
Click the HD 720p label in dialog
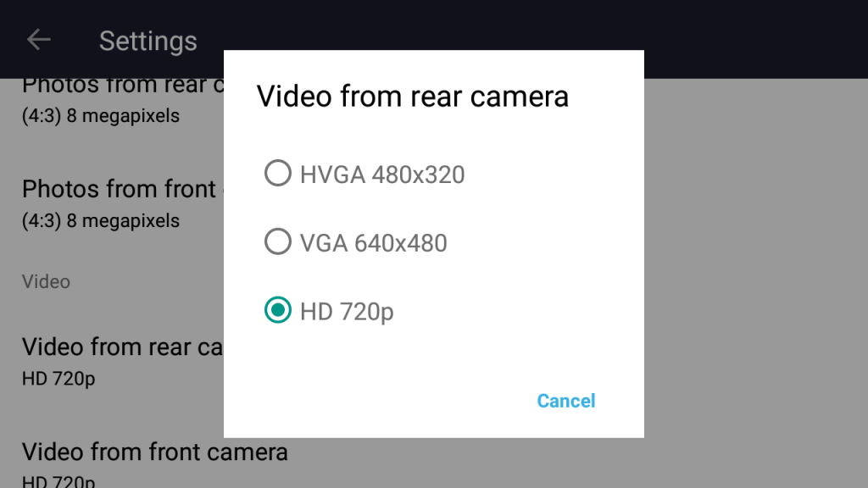347,312
